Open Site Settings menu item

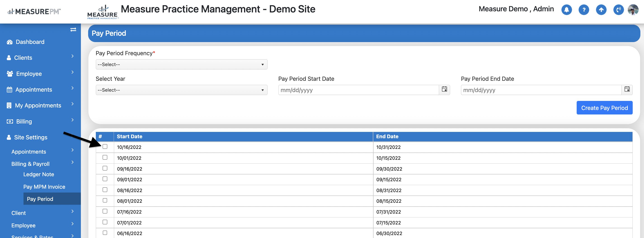31,137
